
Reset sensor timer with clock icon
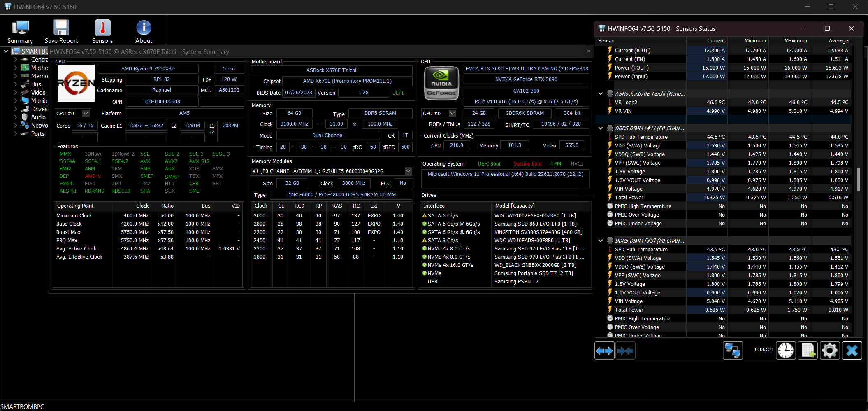coord(786,351)
